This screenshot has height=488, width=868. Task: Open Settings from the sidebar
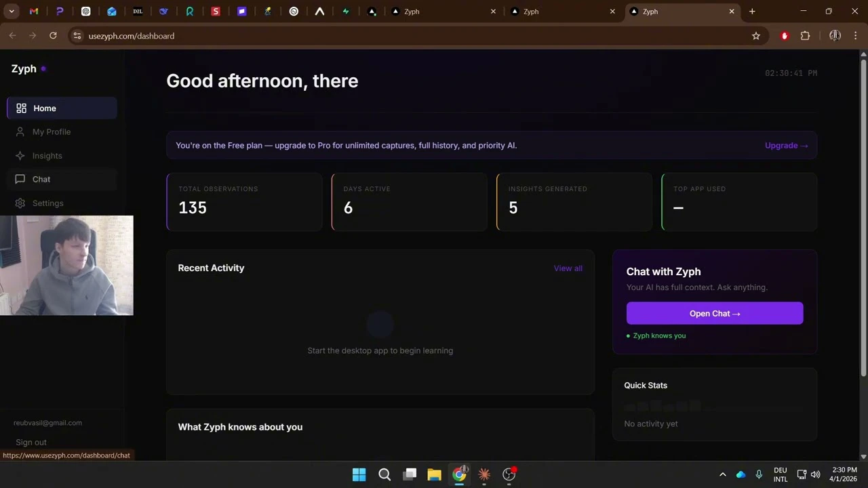click(x=62, y=203)
